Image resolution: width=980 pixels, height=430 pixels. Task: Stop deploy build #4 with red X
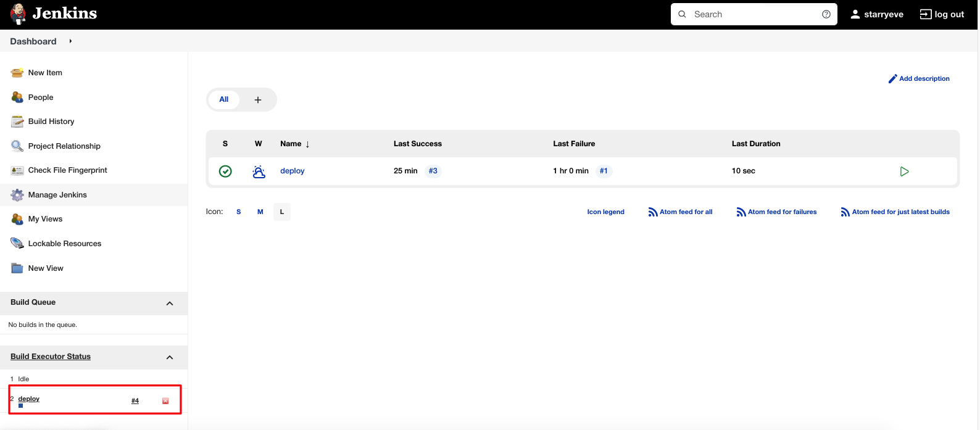click(x=165, y=401)
